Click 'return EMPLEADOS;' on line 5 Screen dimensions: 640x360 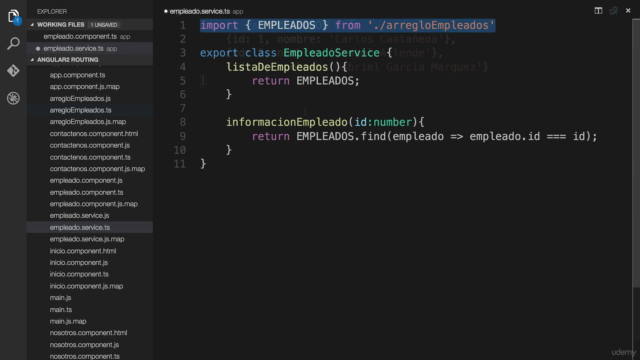pos(306,81)
